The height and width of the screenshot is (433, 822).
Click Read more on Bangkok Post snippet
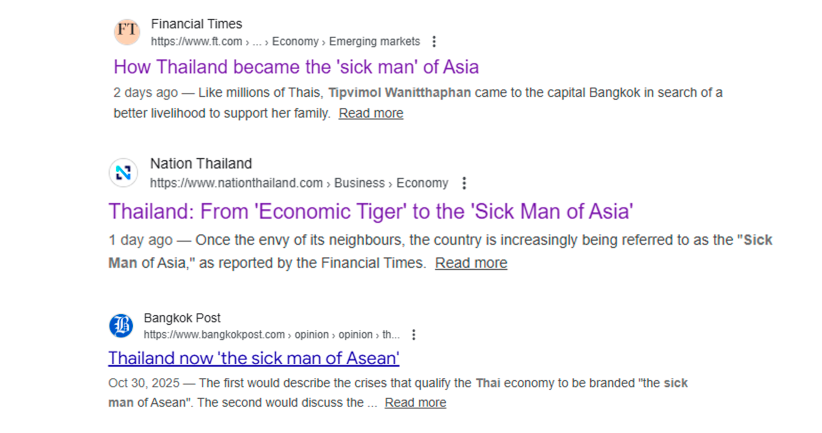tap(415, 403)
